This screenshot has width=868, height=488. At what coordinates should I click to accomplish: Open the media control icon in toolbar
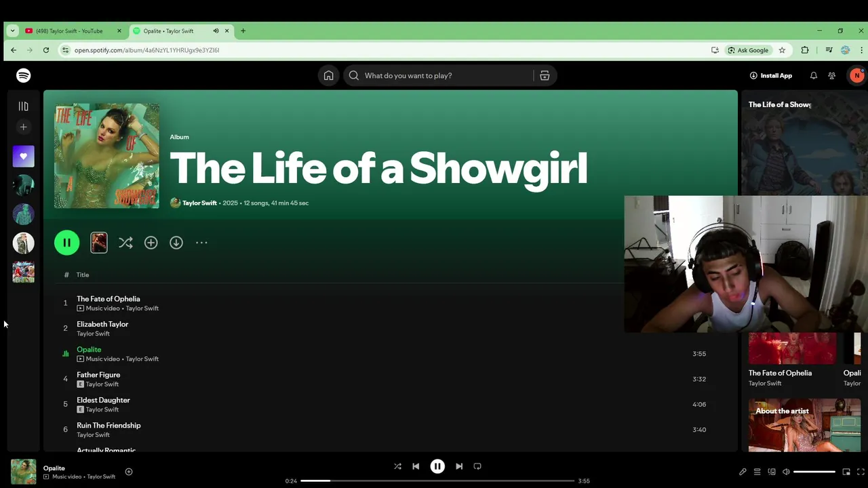tap(829, 49)
